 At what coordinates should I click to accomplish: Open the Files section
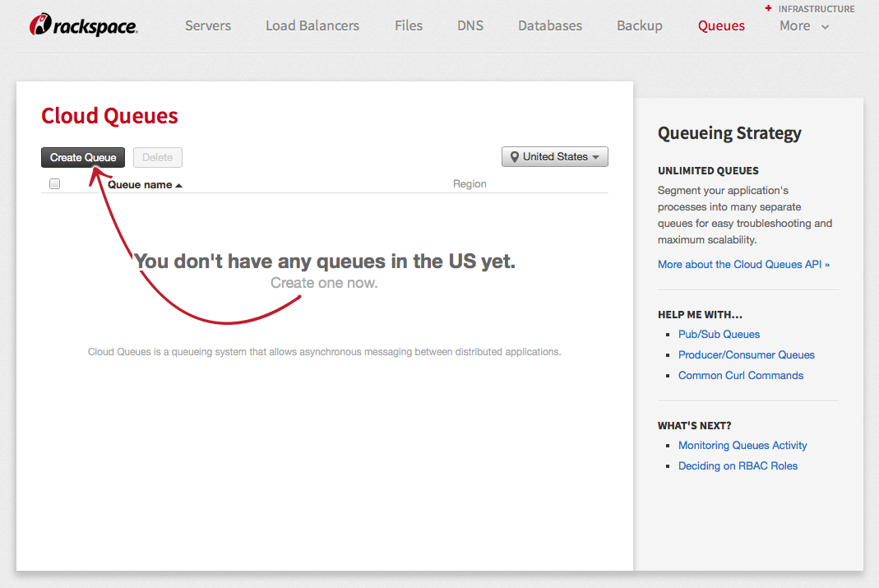pos(409,25)
